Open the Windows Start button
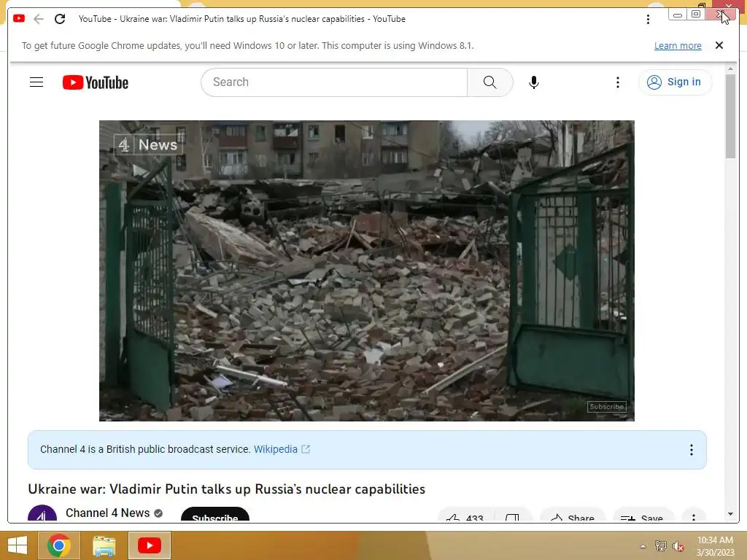Screen dimensions: 747x560 (x=18, y=545)
